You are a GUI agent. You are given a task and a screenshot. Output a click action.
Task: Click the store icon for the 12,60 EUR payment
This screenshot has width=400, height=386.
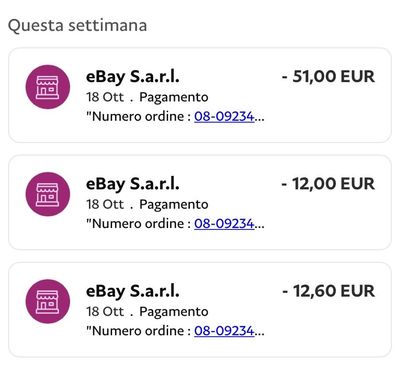(48, 301)
